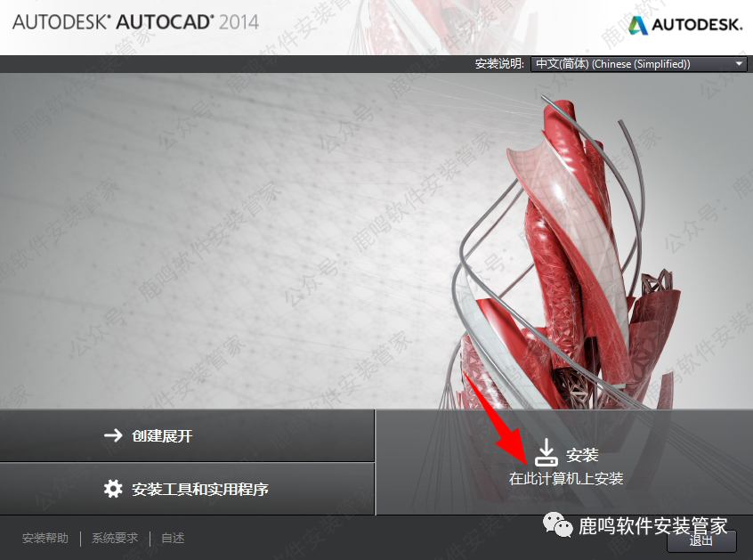Click the right arrow icon beside 创建展开

(113, 435)
